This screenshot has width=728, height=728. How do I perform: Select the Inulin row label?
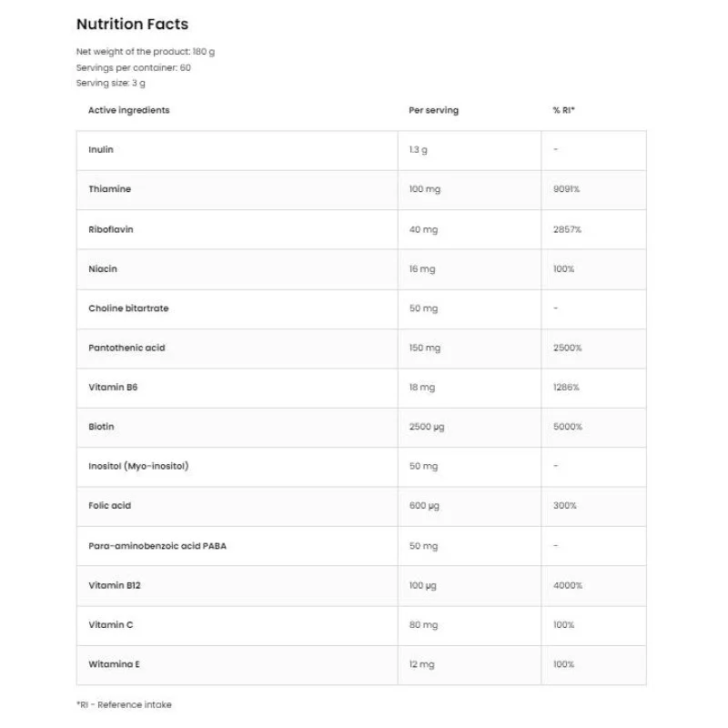pyautogui.click(x=101, y=149)
